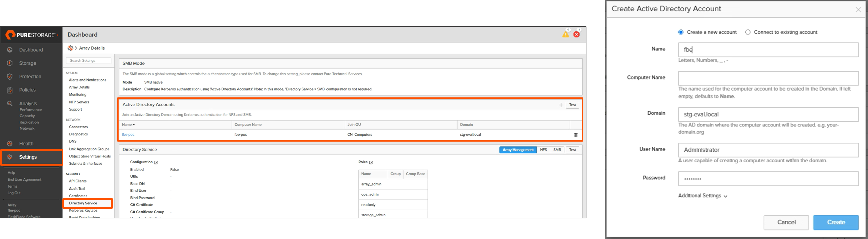
Task: Click Test button in Directory Service
Action: click(x=572, y=150)
